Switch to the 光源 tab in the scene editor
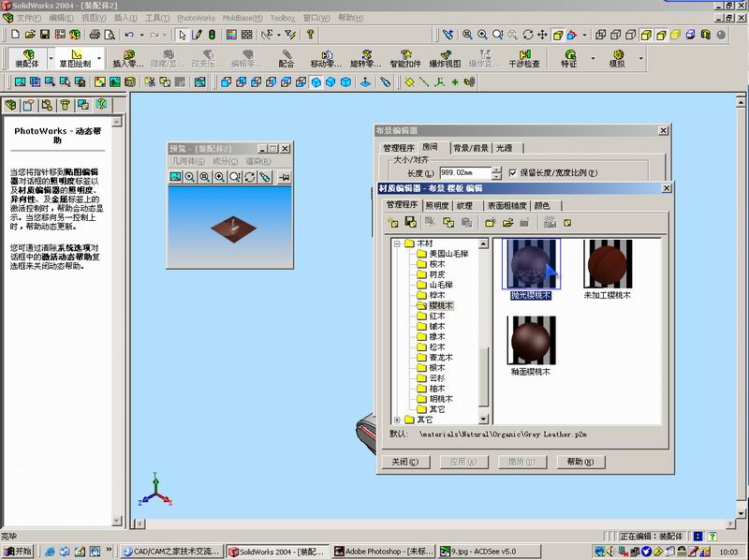Image resolution: width=749 pixels, height=560 pixels. [x=504, y=148]
